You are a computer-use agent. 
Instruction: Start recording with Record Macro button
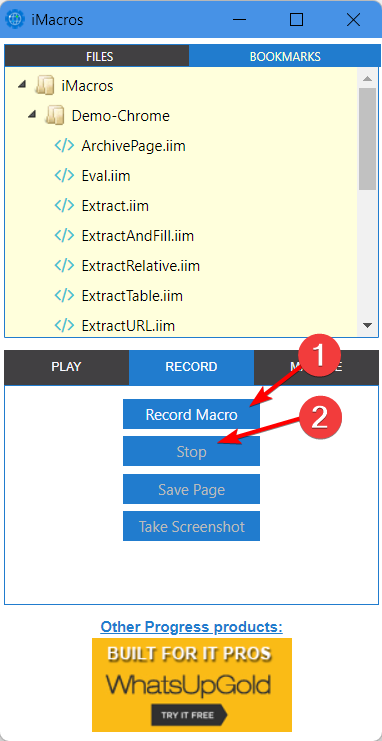point(191,414)
